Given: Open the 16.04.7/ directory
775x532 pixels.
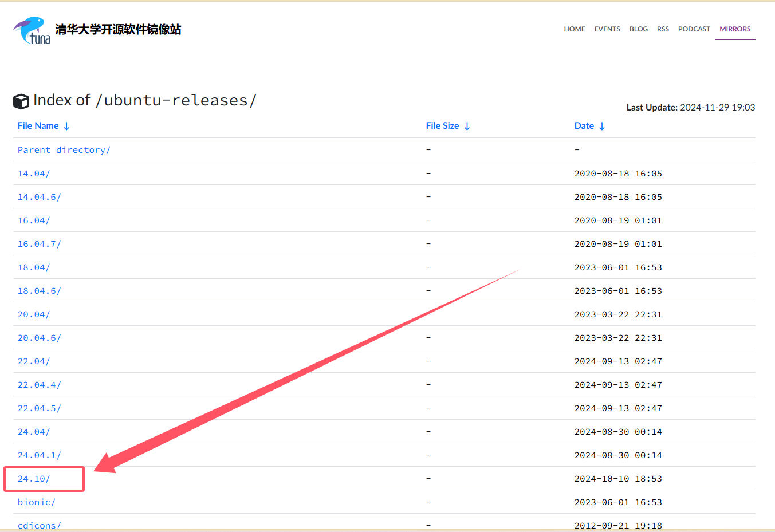Looking at the screenshot, I should coord(40,244).
